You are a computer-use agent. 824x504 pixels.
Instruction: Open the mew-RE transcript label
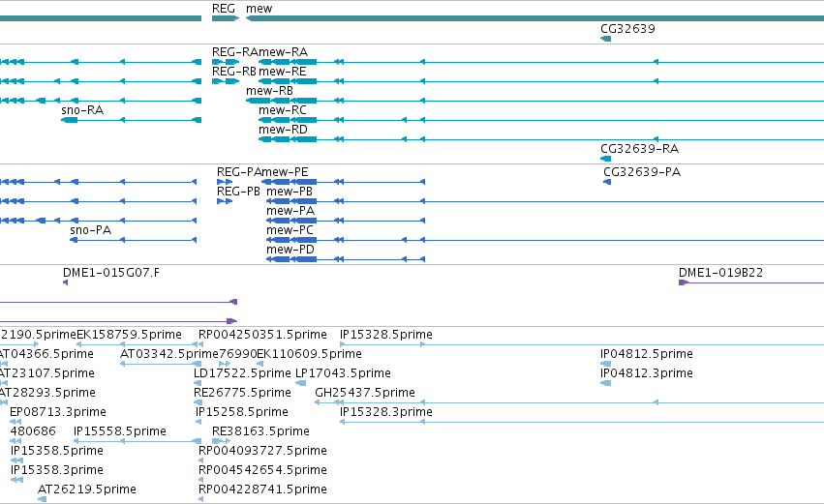pos(282,71)
